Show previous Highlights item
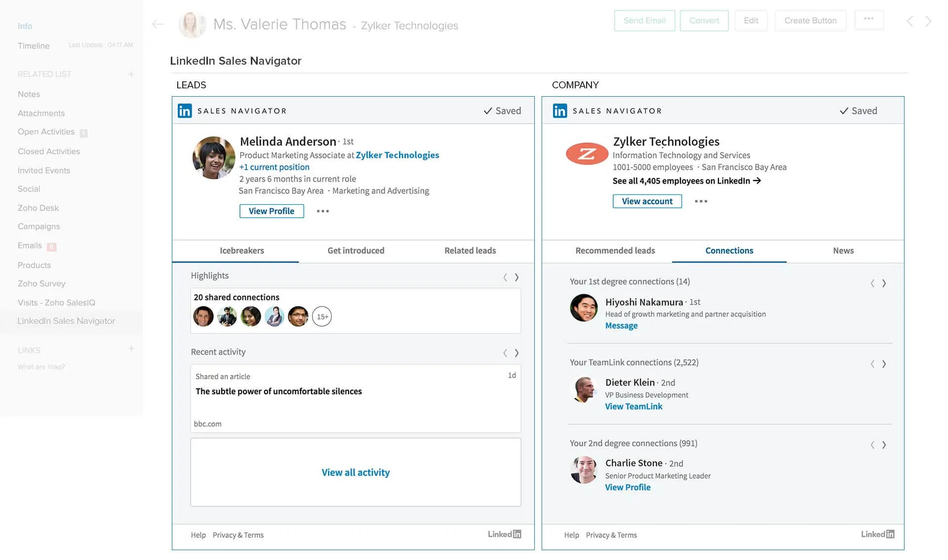The width and height of the screenshot is (948, 560). [x=505, y=277]
